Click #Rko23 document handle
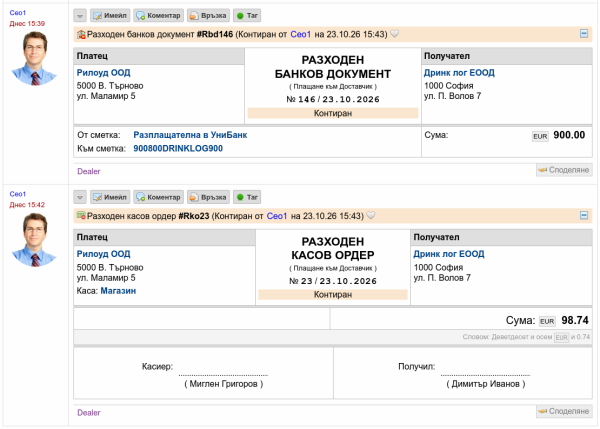The height and width of the screenshot is (429, 600). point(194,216)
